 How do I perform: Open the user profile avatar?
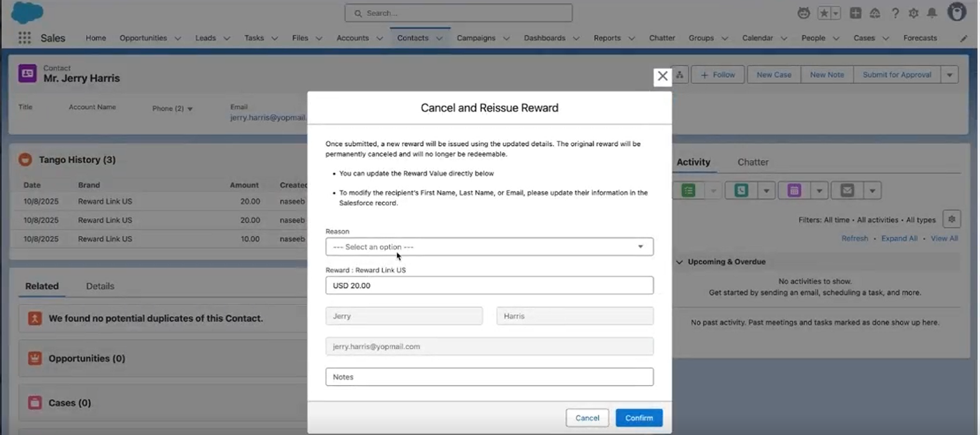(x=957, y=12)
